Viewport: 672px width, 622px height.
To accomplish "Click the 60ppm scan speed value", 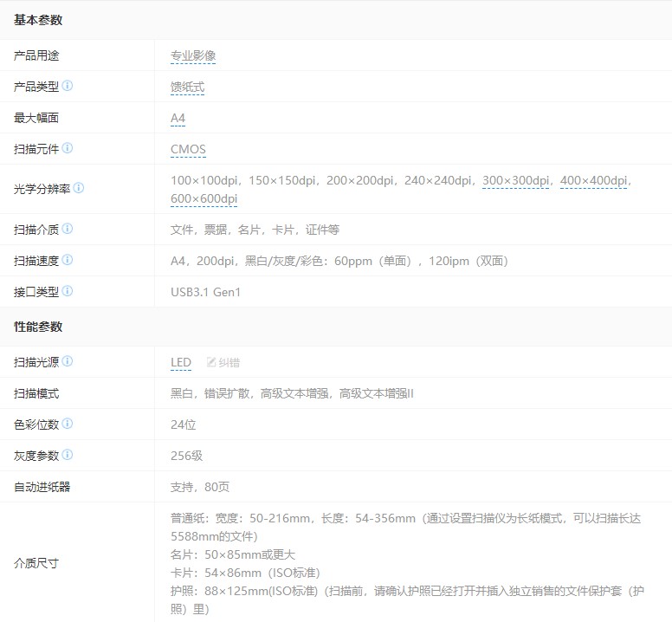I will coord(339,261).
